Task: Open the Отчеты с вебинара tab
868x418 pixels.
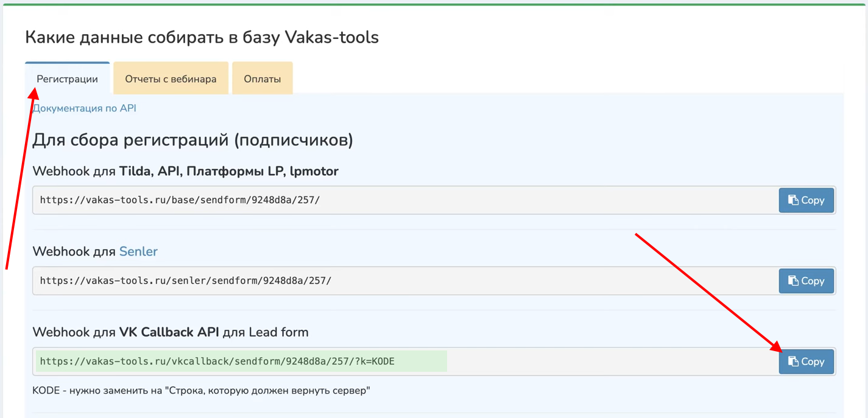Action: click(171, 78)
